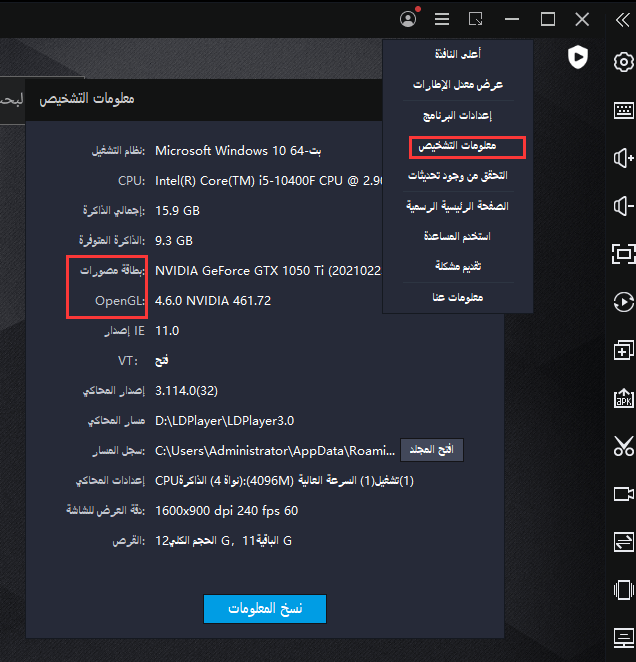This screenshot has width=636, height=662.
Task: Click the افتح المجلد button
Action: pos(432,450)
